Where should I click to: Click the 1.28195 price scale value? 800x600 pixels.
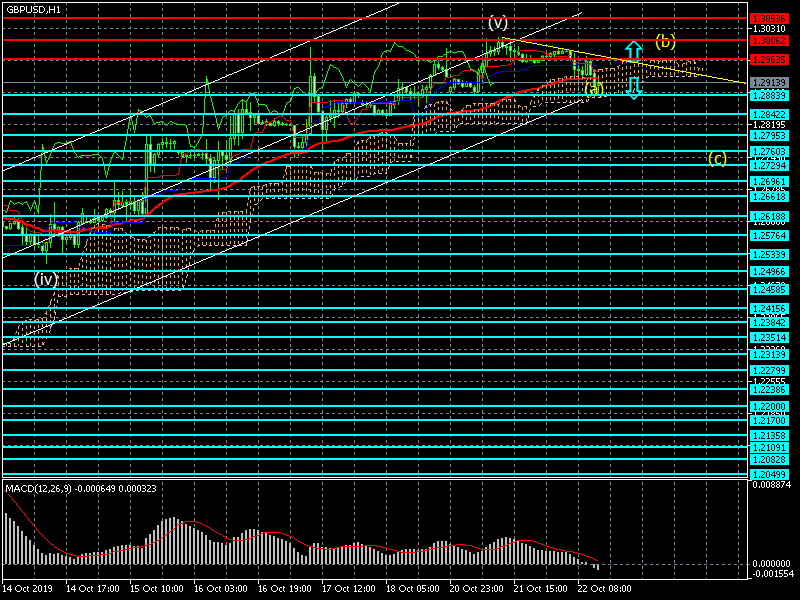[769, 125]
